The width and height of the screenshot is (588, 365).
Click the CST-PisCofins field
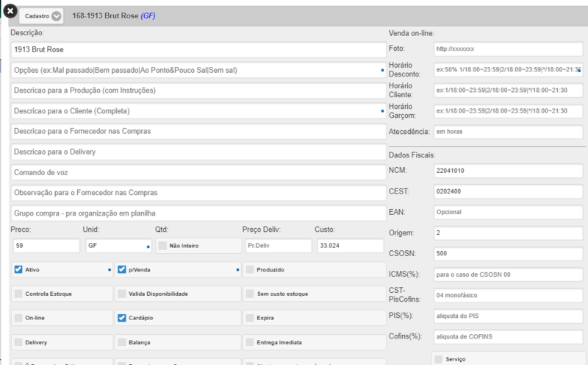click(508, 296)
